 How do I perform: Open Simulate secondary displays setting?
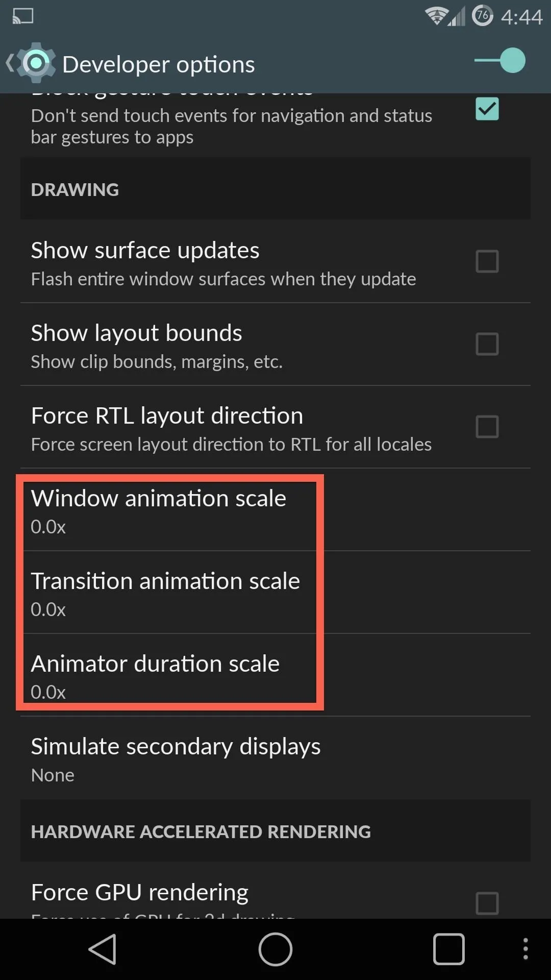275,758
